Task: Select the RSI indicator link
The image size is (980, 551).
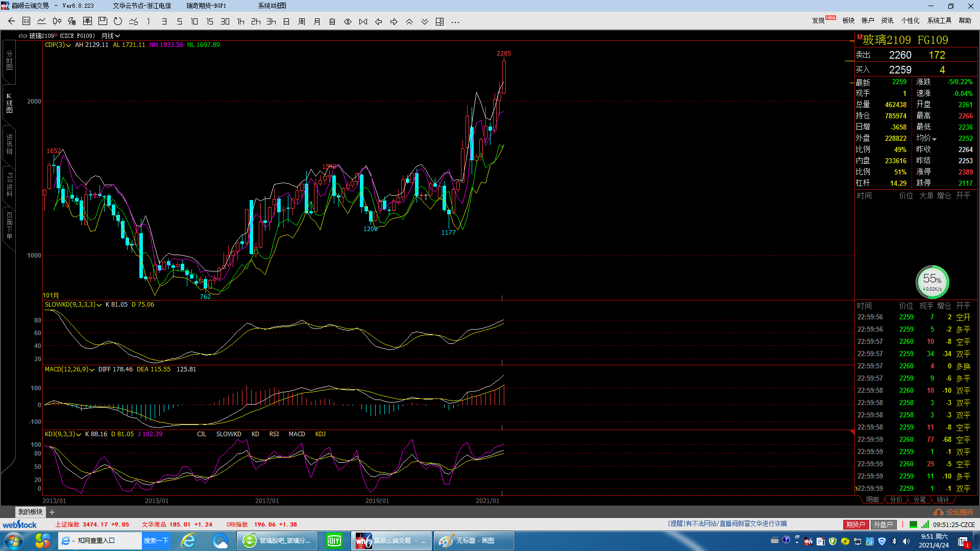Action: coord(274,434)
